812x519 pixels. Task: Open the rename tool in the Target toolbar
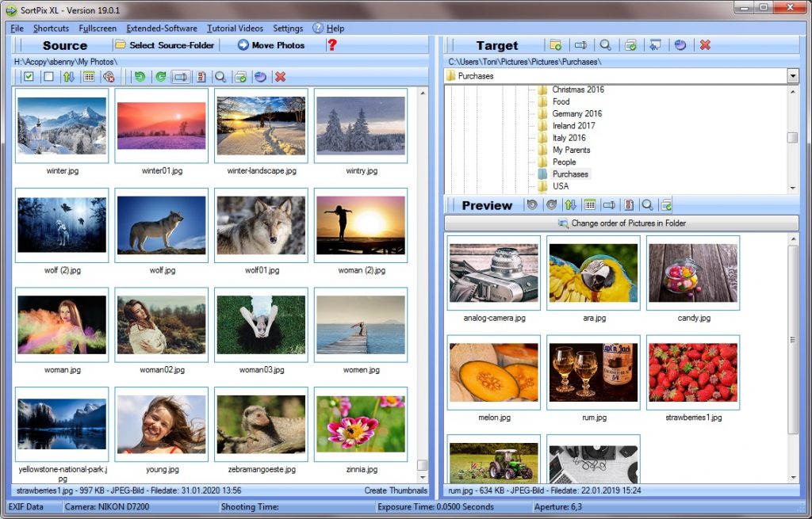click(580, 45)
